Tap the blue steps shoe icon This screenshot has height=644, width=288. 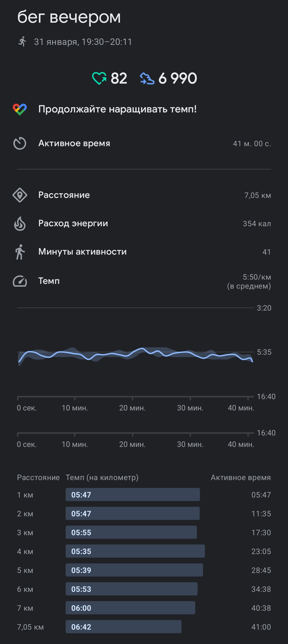click(147, 78)
